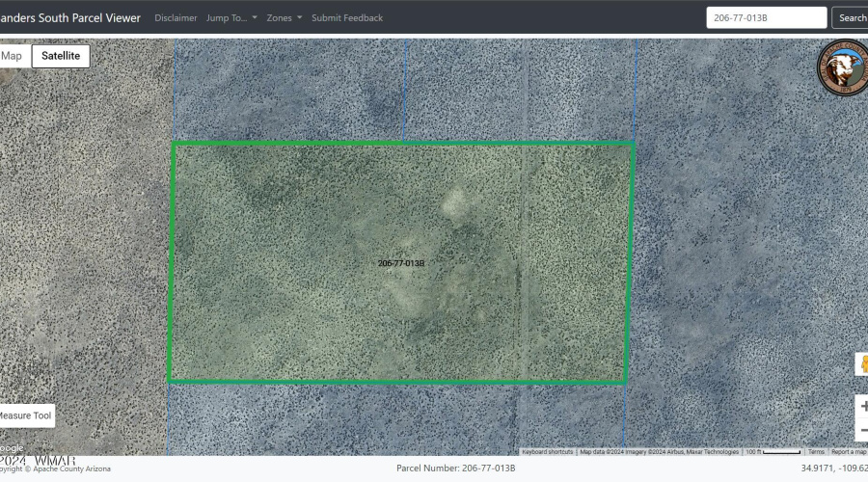Expand the Jump To dropdown
Image resolution: width=868 pixels, height=482 pixels.
[x=231, y=17]
